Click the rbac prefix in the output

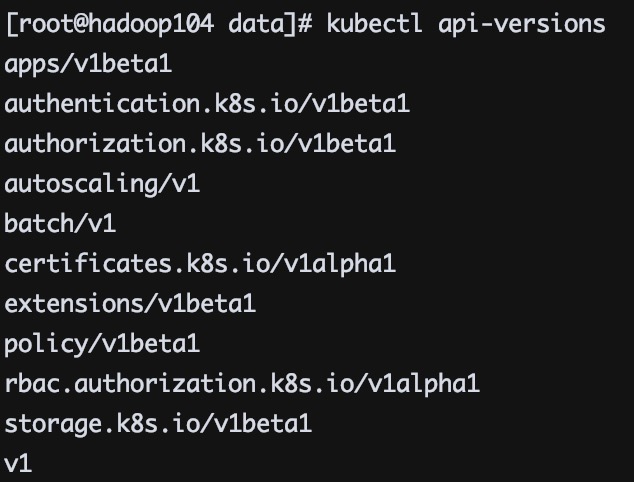[x=32, y=384]
